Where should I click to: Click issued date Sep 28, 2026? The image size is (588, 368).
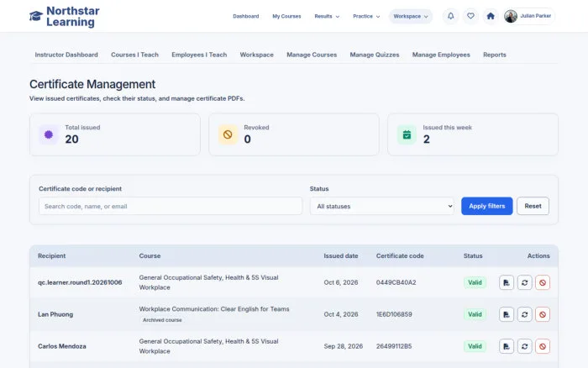[x=343, y=346]
